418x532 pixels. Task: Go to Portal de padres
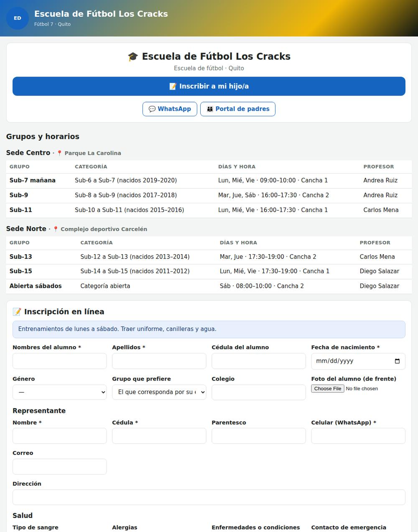point(238,109)
